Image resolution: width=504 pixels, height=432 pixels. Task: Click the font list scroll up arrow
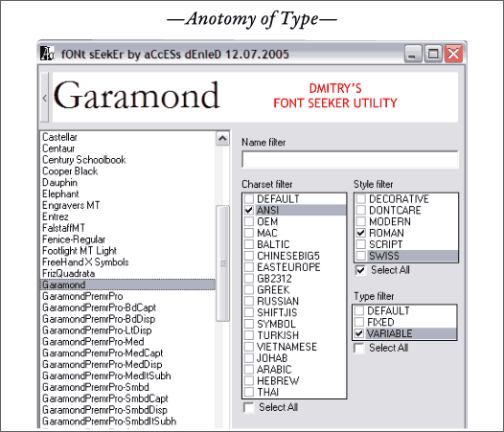(222, 139)
